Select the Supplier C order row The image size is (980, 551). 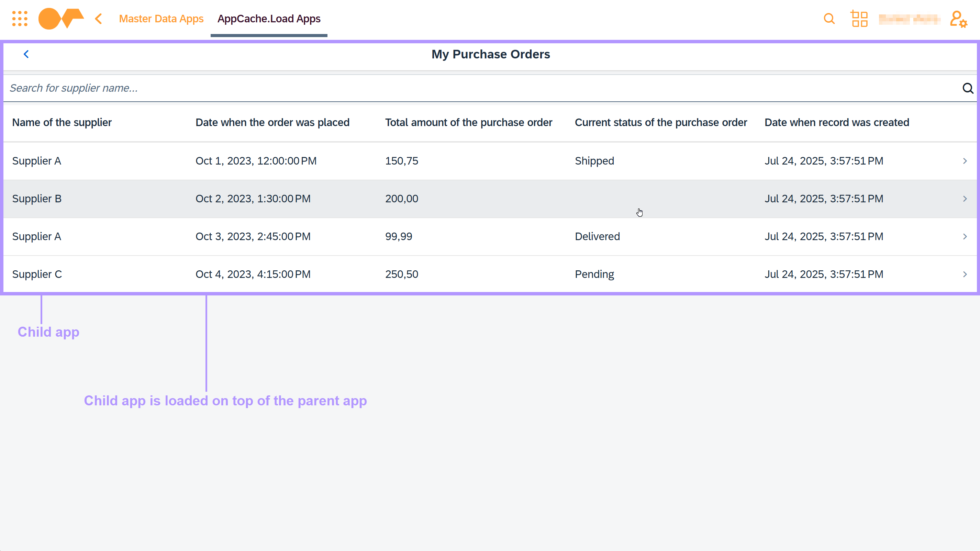pos(457,274)
